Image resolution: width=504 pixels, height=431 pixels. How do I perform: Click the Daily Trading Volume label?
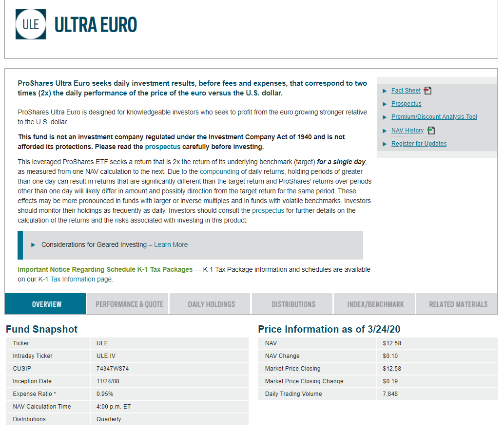[293, 394]
